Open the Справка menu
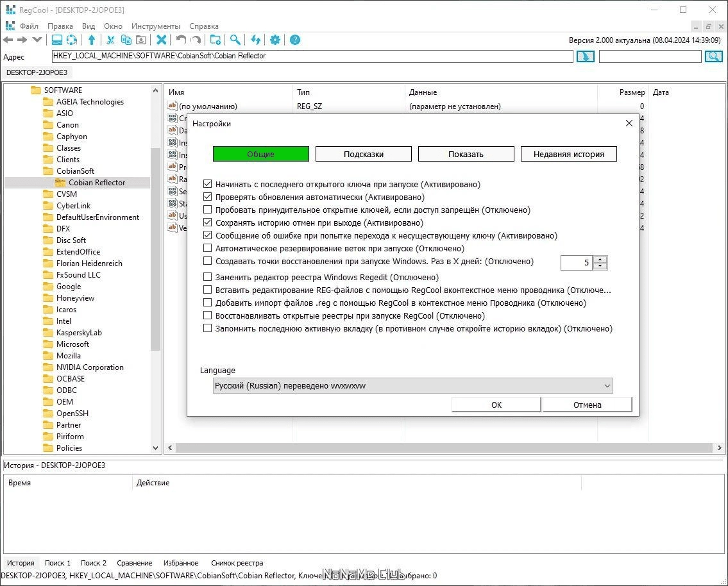The width and height of the screenshot is (728, 586). tap(204, 26)
